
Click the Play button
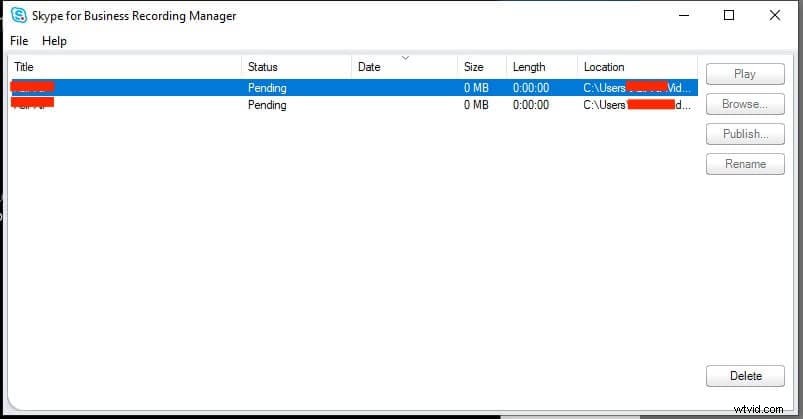(745, 74)
